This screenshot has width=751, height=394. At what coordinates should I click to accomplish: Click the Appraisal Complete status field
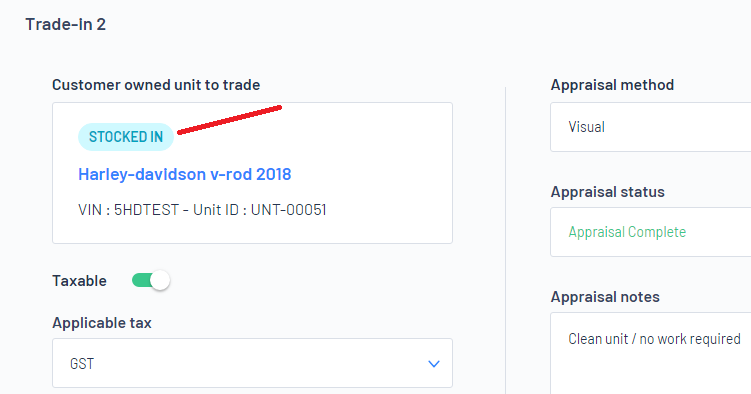coord(650,232)
